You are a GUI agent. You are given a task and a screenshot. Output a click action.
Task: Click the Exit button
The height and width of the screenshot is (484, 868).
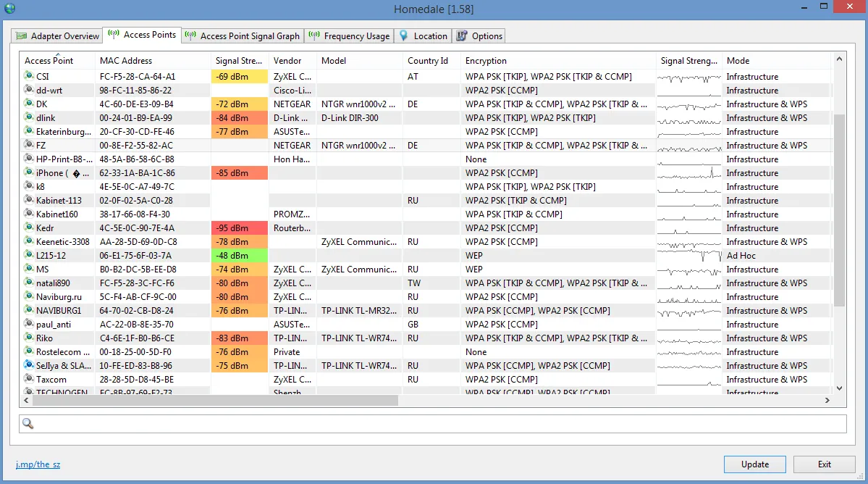coord(825,464)
